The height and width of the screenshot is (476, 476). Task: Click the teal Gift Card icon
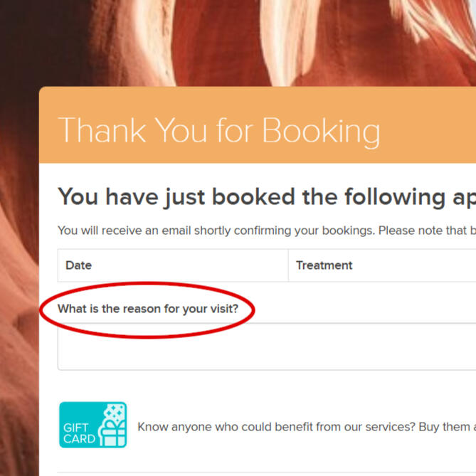tap(92, 425)
